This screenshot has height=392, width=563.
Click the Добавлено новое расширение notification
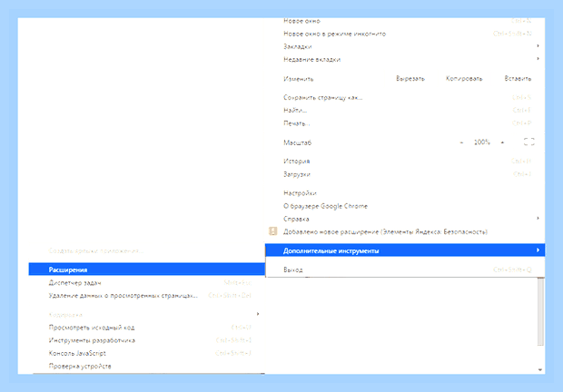[405, 231]
